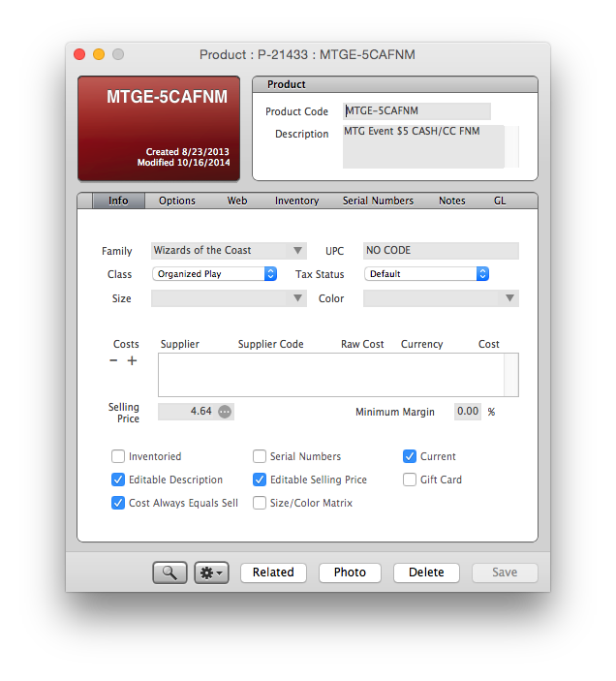Viewport: 616px width, 681px height.
Task: Open the Class popup showing Organized Play
Action: [x=214, y=273]
